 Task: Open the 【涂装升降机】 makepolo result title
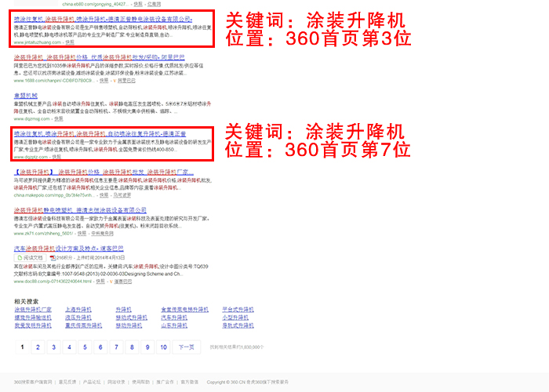click(x=104, y=172)
